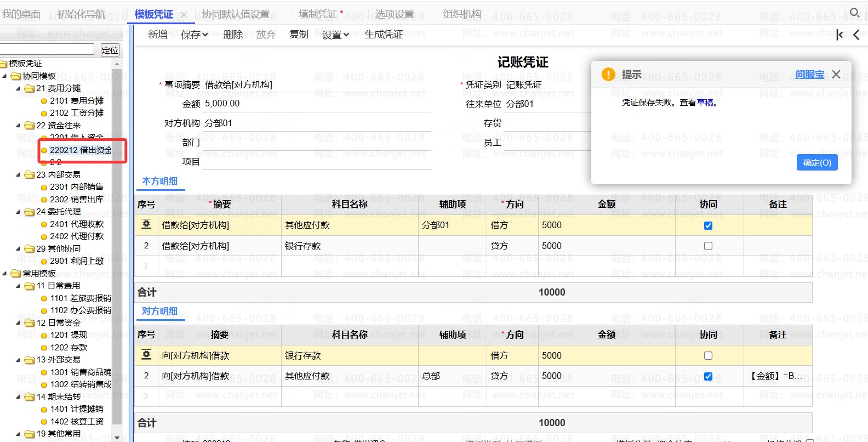
Task: Click the search magnifier icon at top right
Action: coord(854,13)
